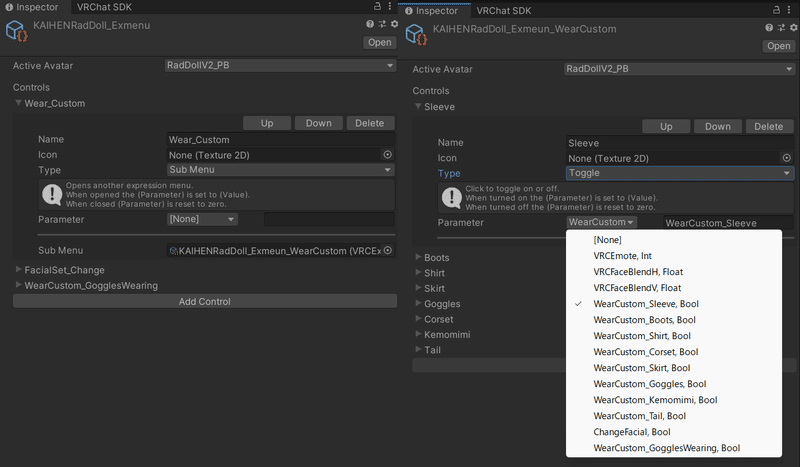
Task: Expand the Boots control
Action: pyautogui.click(x=418, y=257)
